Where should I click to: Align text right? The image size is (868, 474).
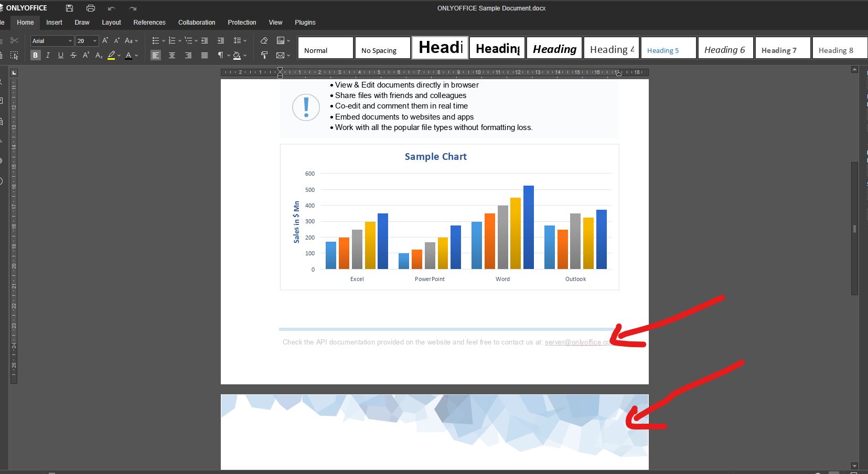188,55
